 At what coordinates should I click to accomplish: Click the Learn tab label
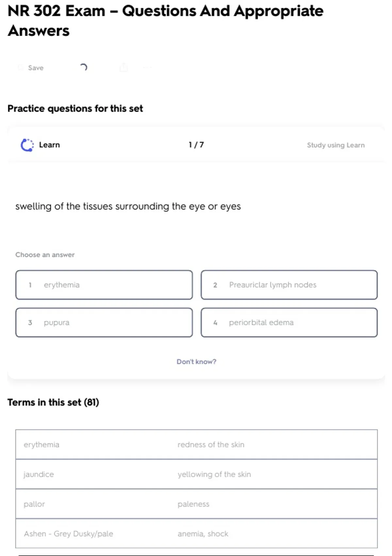(49, 145)
